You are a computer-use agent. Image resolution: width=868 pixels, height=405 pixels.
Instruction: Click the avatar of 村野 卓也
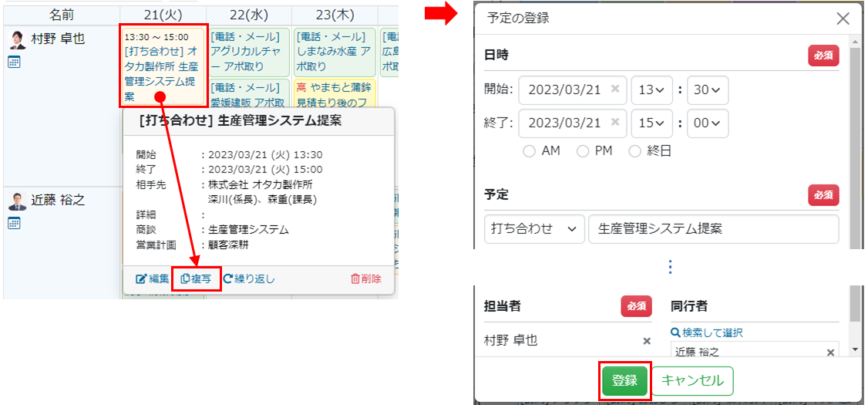point(17,39)
